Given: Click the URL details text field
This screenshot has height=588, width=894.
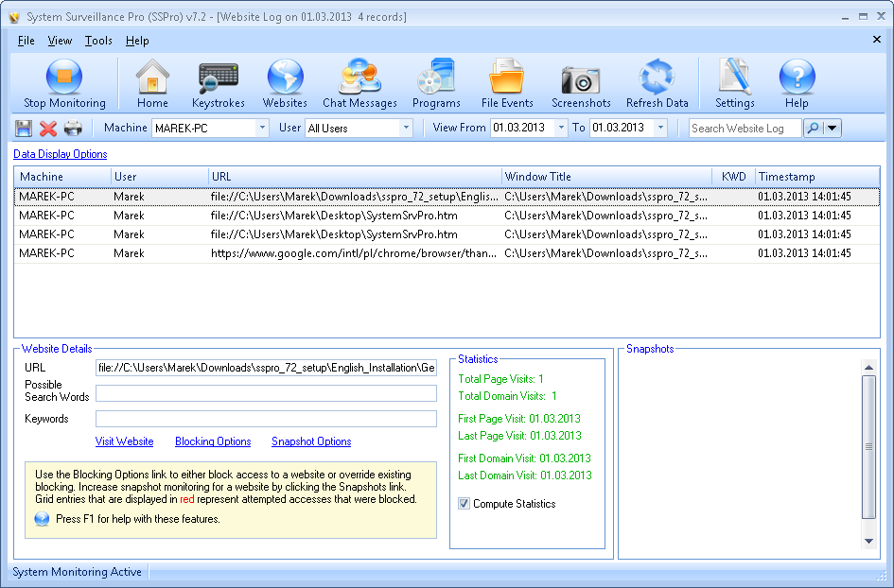Looking at the screenshot, I should click(266, 368).
